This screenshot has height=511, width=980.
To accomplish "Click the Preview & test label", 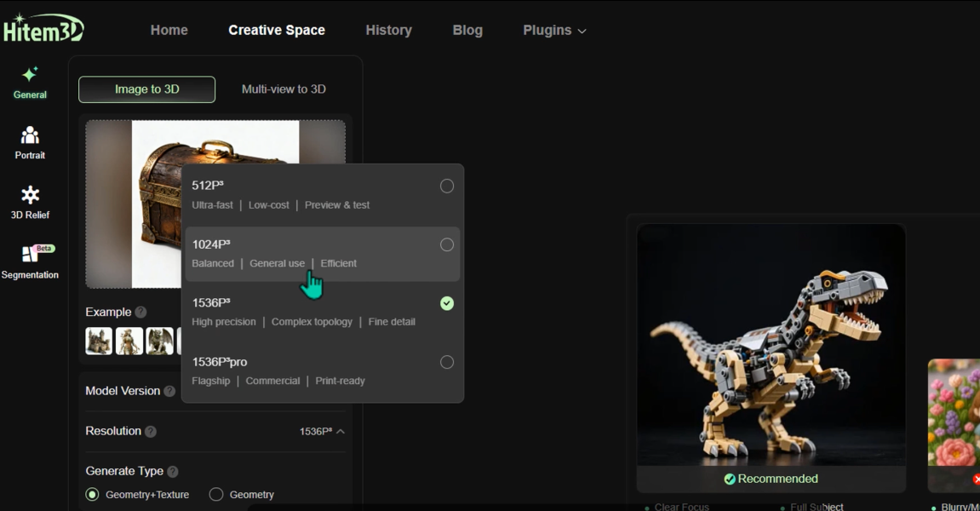I will pos(337,205).
